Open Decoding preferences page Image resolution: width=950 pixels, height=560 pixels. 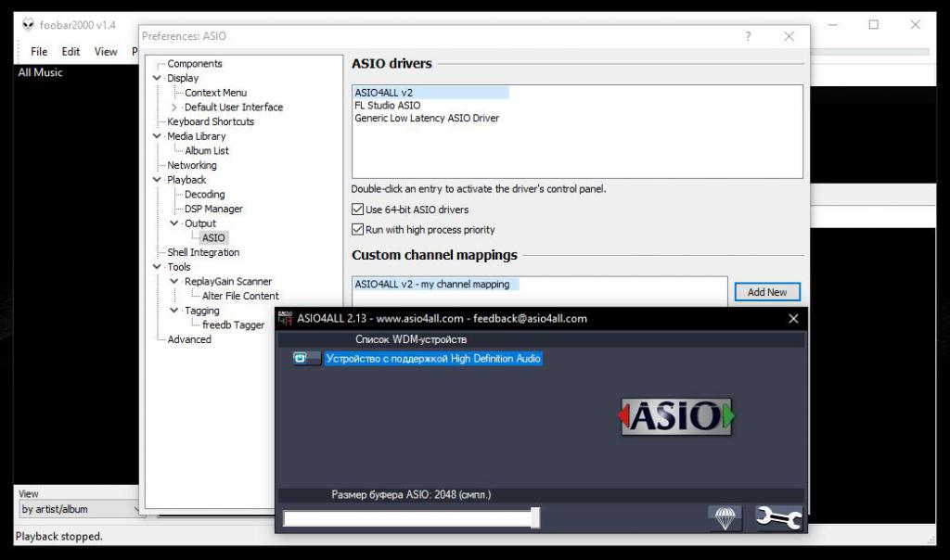pyautogui.click(x=204, y=195)
